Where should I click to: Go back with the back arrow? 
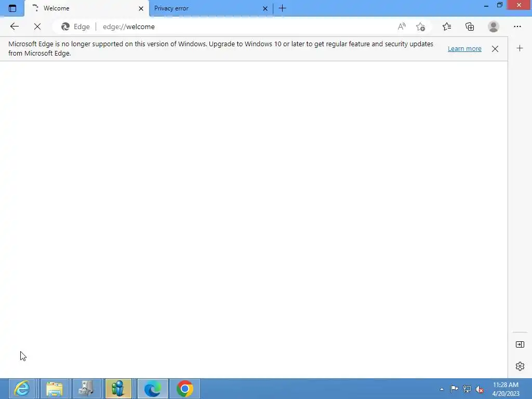[x=14, y=26]
